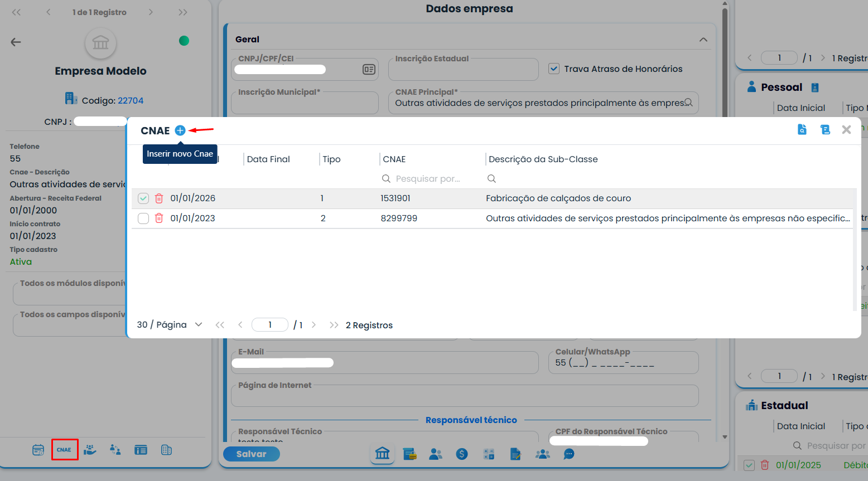868x481 pixels.
Task: Toggle Trava Atraso de Honorários checkbox
Action: coord(554,69)
